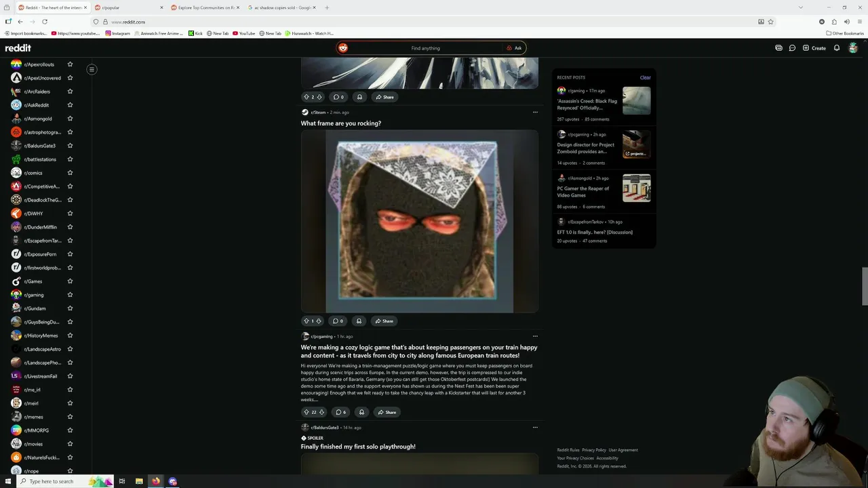This screenshot has height=488, width=868.
Task: Focus the 'Find anything' search field
Action: point(425,48)
